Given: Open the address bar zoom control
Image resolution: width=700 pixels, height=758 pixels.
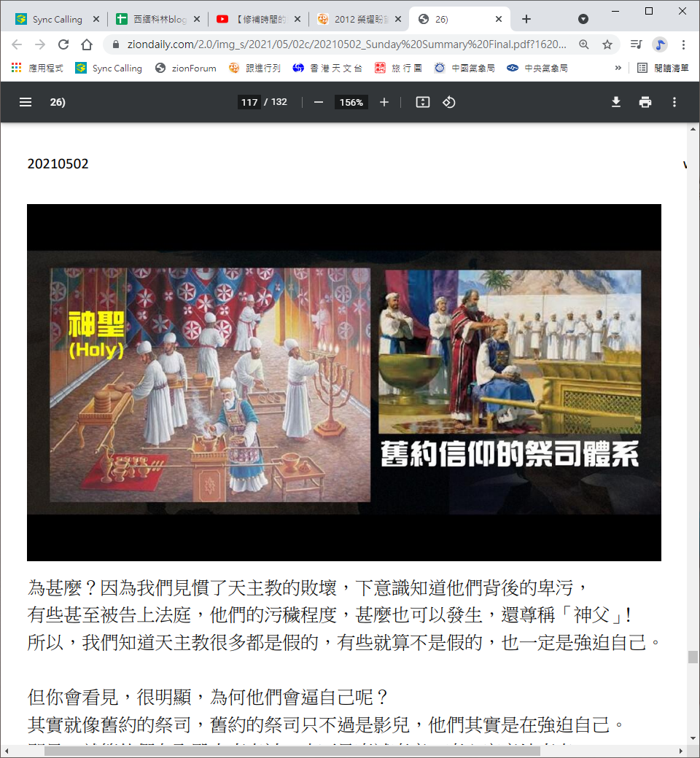Looking at the screenshot, I should 584,45.
